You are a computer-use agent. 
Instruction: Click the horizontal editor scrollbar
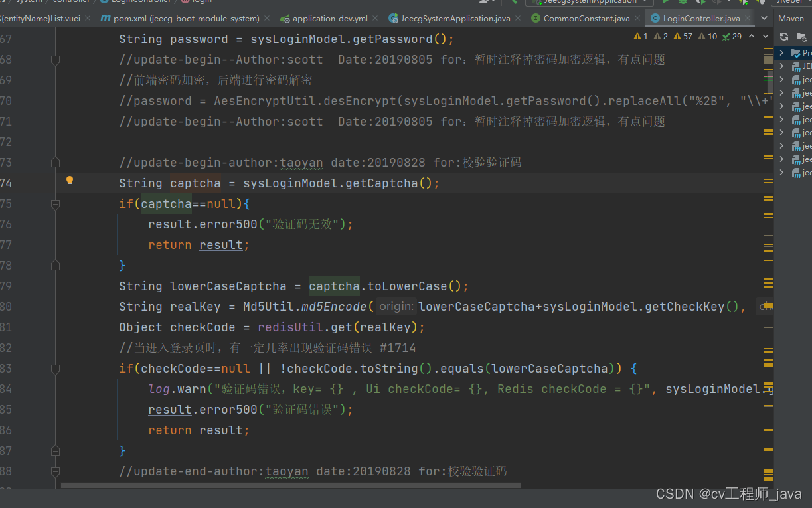pyautogui.click(x=291, y=485)
